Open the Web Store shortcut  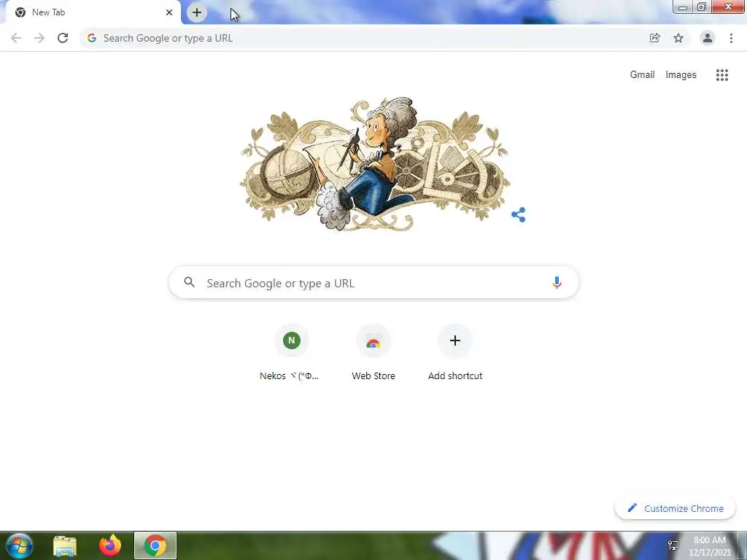pos(373,353)
